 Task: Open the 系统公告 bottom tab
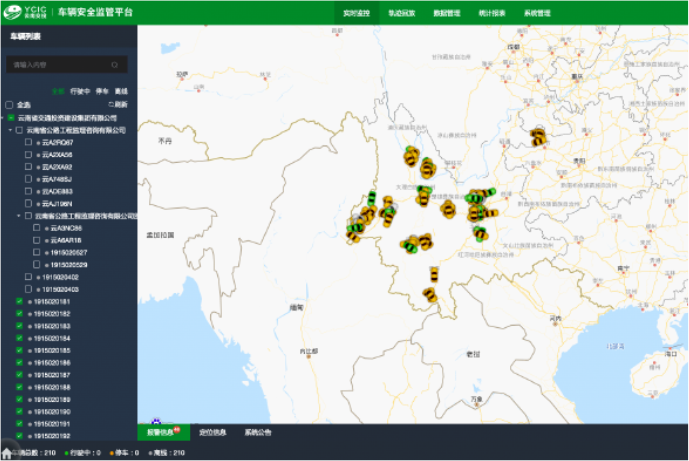tap(258, 432)
